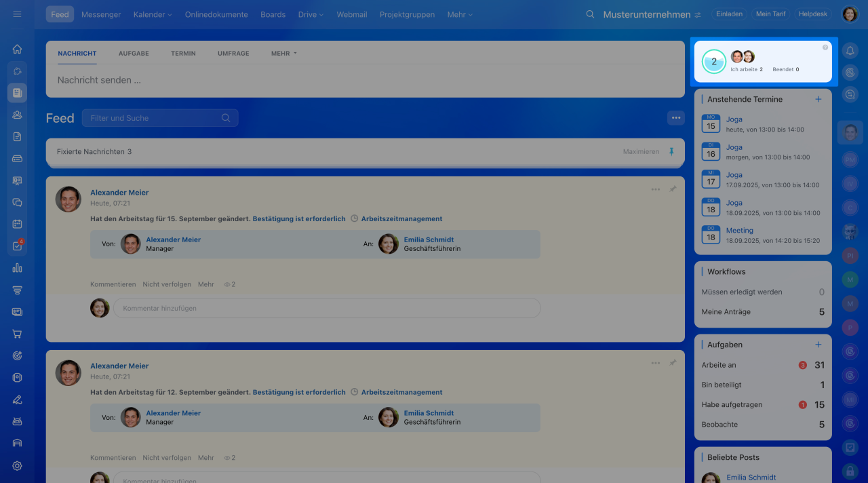Open the MEHR dropdown in the post composer
Screen dimensions: 868x483
point(284,53)
